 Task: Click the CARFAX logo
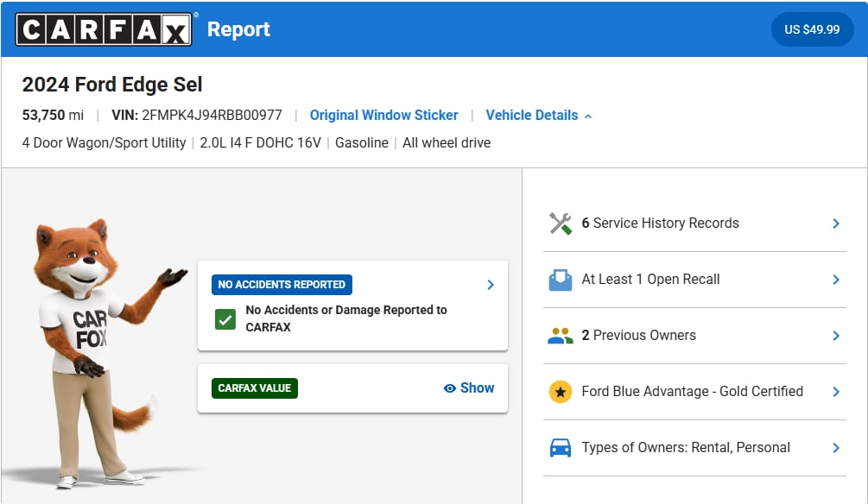[x=104, y=29]
